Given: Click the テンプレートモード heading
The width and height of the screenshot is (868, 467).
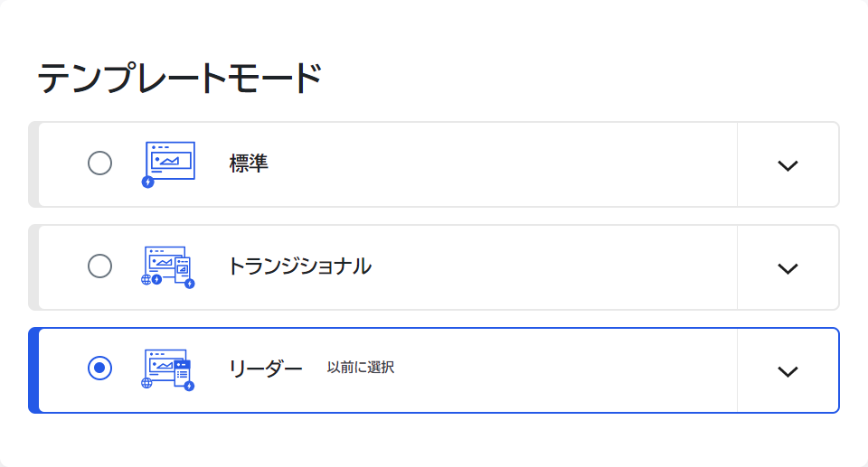Looking at the screenshot, I should [179, 78].
